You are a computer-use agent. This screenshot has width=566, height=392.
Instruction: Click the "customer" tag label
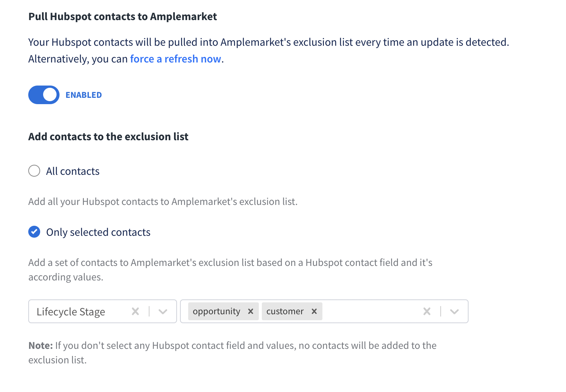pyautogui.click(x=285, y=311)
